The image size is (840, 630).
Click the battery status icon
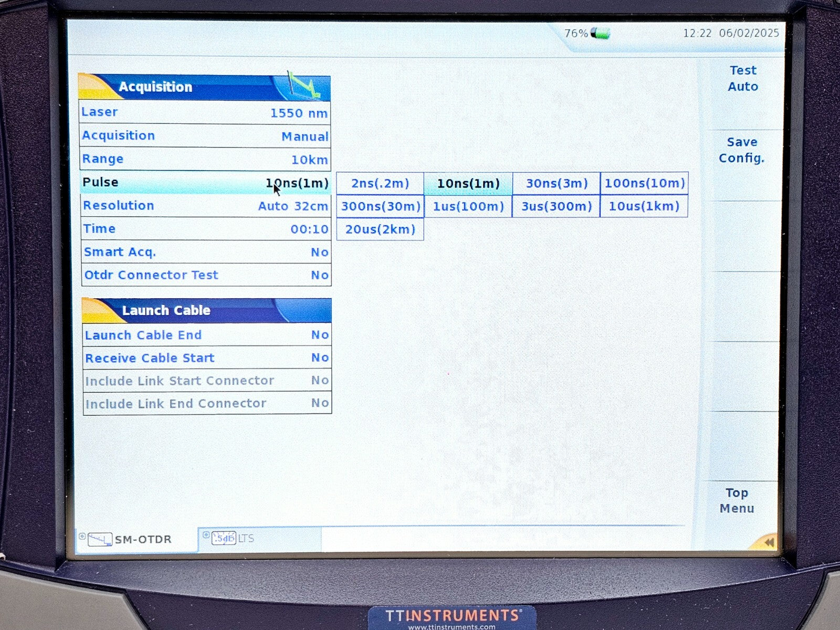600,34
